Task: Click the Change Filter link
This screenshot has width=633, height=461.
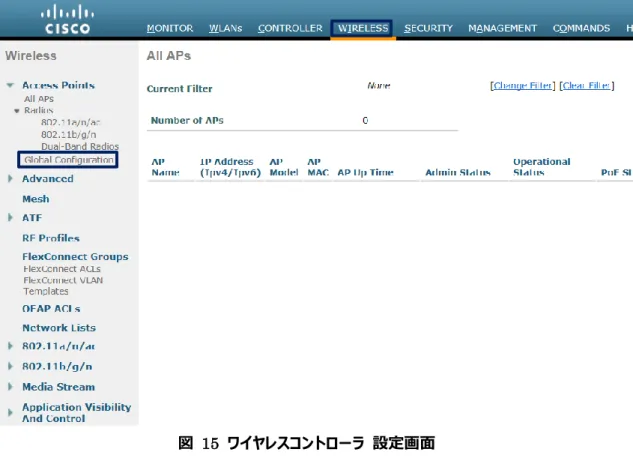Action: pyautogui.click(x=523, y=86)
